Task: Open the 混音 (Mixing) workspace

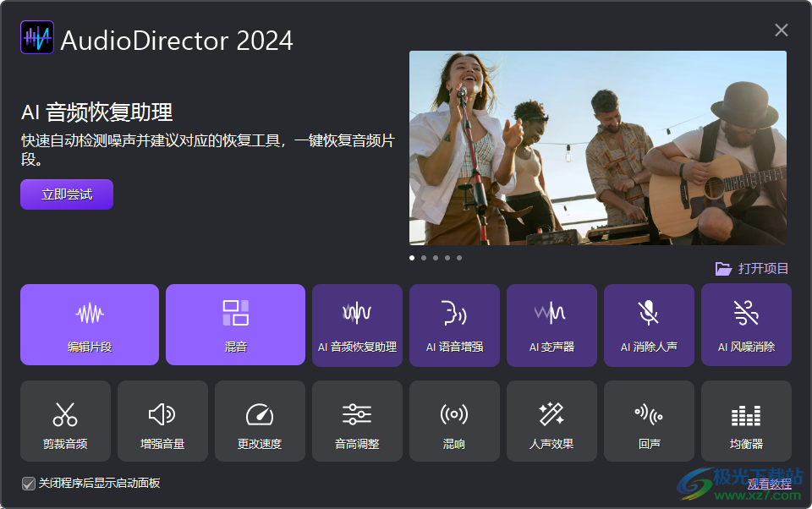Action: click(x=235, y=326)
